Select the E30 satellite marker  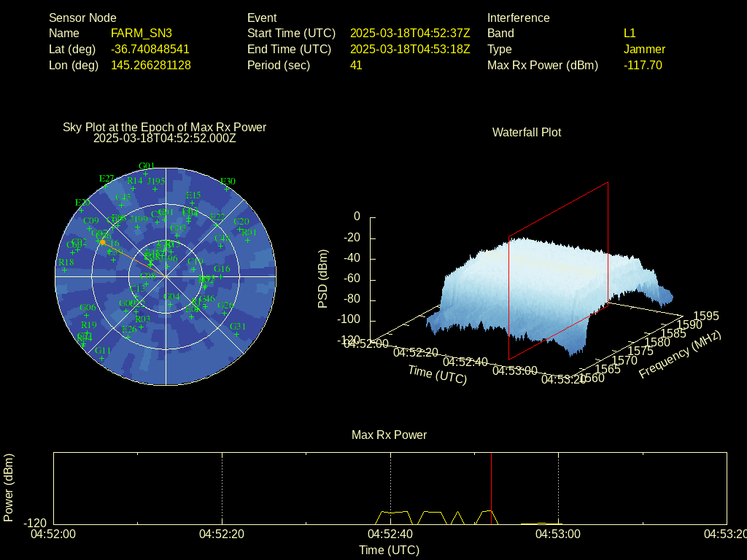(x=228, y=187)
